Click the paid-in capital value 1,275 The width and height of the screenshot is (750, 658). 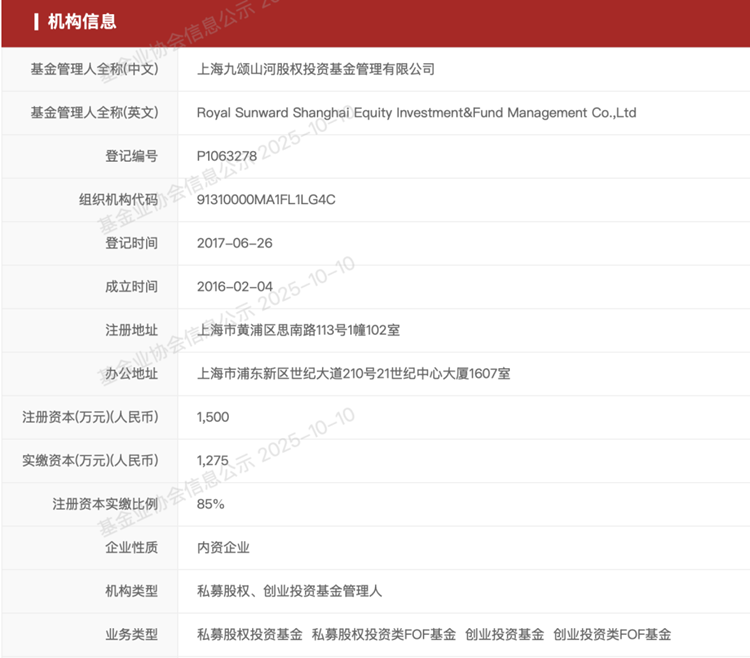pyautogui.click(x=213, y=461)
